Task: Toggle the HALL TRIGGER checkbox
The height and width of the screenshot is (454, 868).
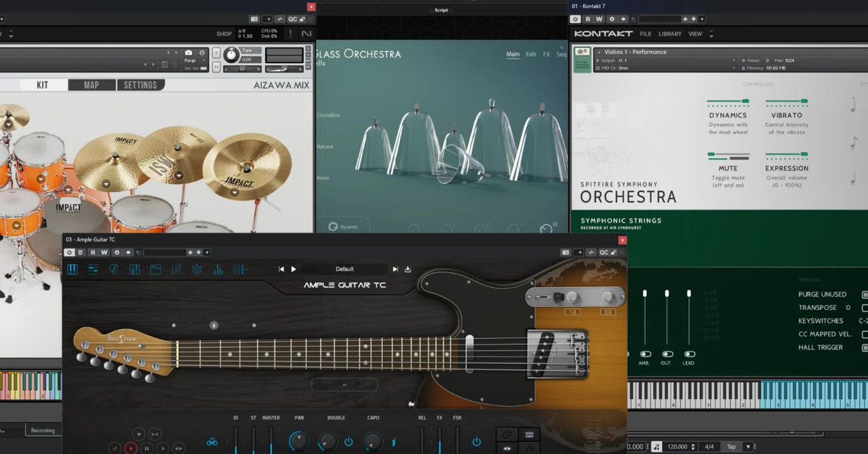Action: [x=865, y=347]
